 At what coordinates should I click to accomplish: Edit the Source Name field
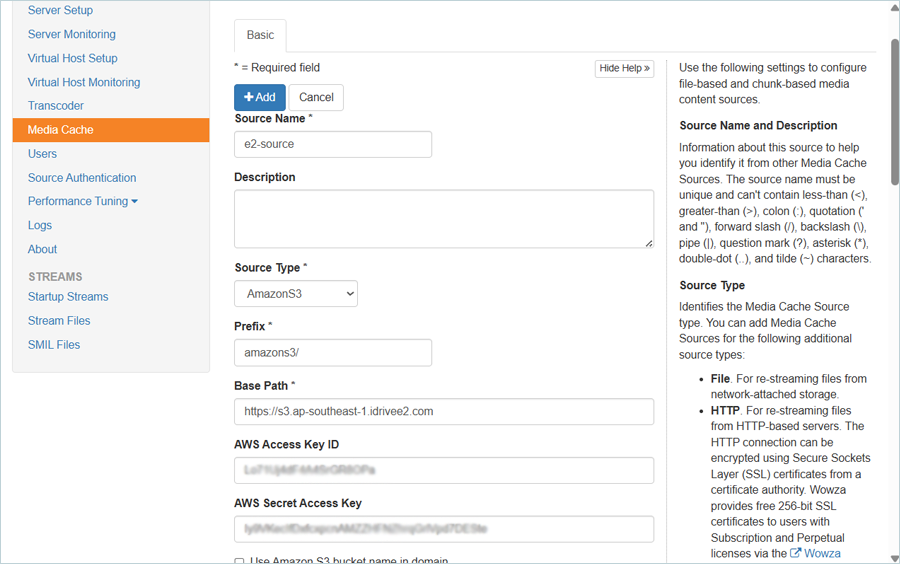point(333,145)
